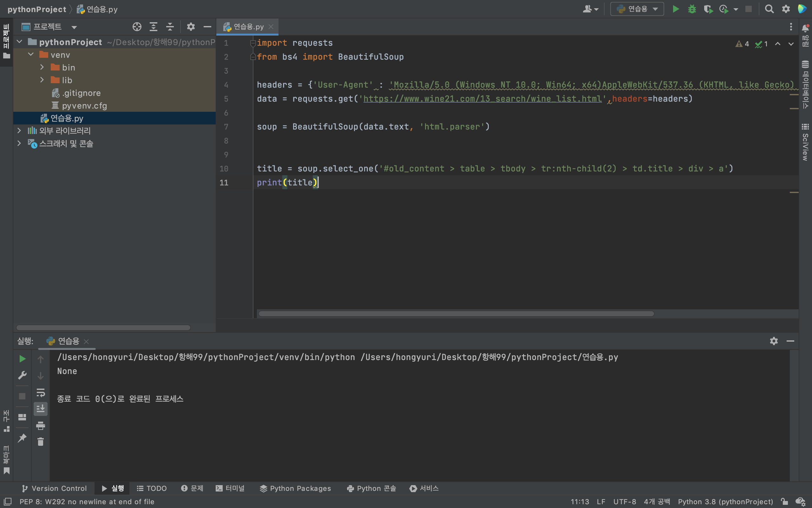Open the notifications bell sidebar

pos(805,35)
